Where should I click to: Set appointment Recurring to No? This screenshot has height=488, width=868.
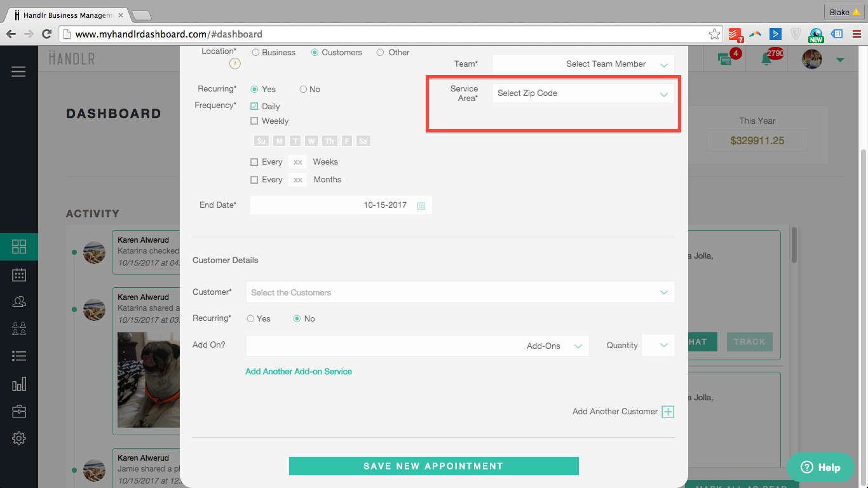click(303, 90)
